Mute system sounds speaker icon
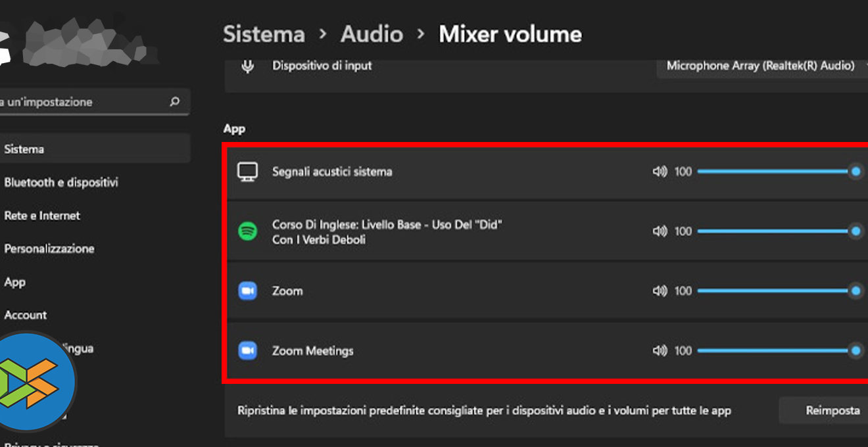868x447 pixels. [x=660, y=172]
